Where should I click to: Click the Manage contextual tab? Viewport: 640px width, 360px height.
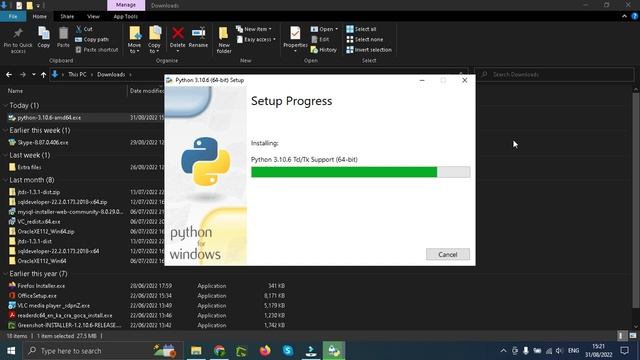(x=126, y=5)
